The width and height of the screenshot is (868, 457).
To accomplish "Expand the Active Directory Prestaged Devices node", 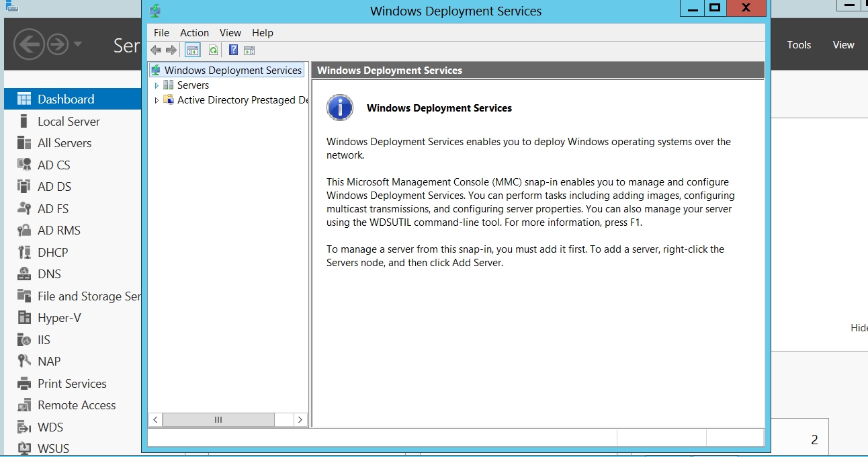I will pyautogui.click(x=157, y=100).
